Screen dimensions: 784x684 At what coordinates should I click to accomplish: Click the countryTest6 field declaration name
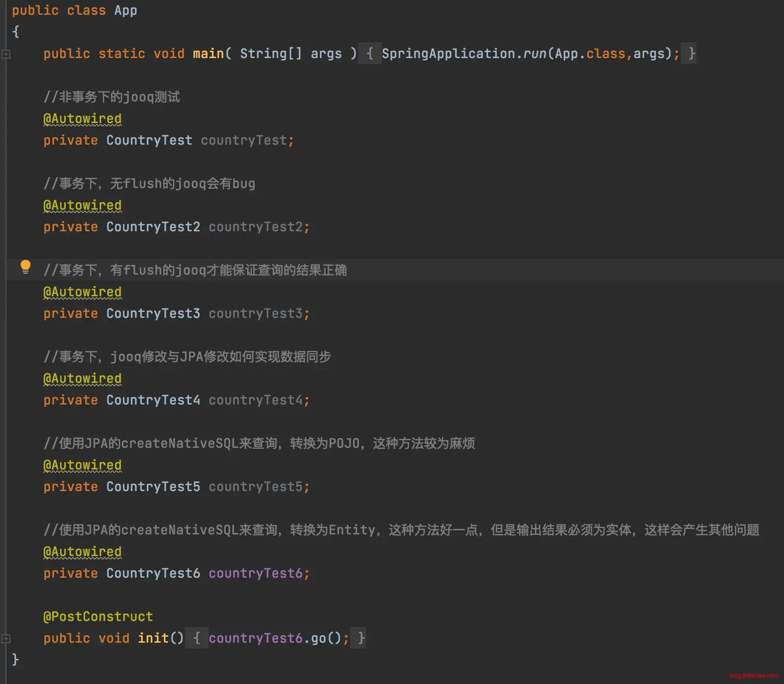tap(255, 573)
